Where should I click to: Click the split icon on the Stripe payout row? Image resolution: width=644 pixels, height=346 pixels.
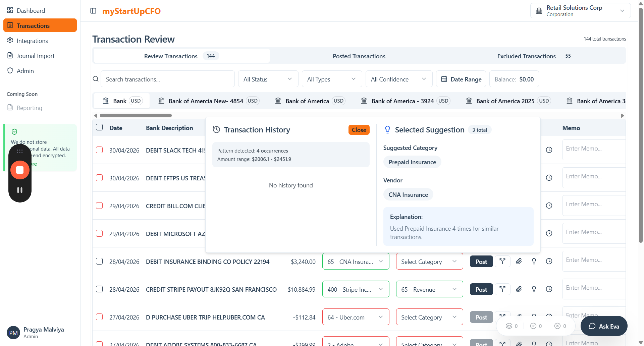coord(502,289)
